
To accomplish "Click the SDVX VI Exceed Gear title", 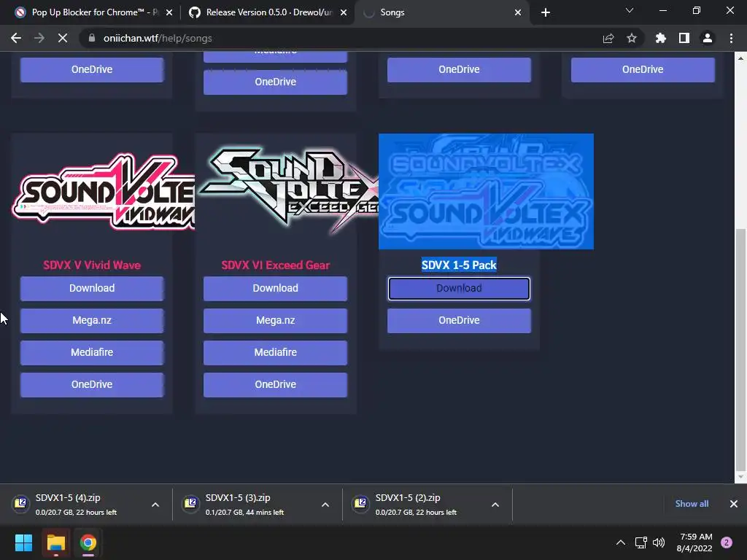I will pos(275,265).
